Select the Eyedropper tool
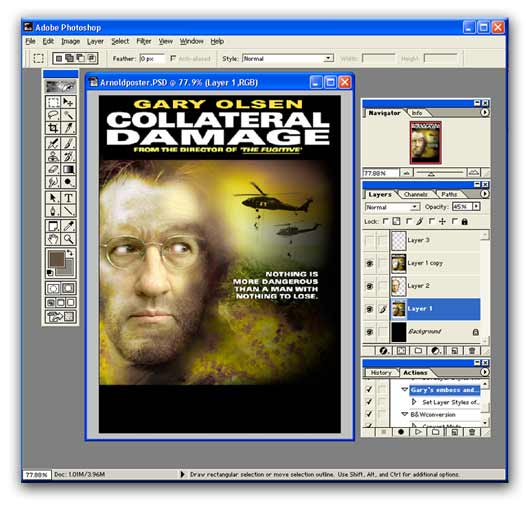The width and height of the screenshot is (525, 506). [69, 226]
